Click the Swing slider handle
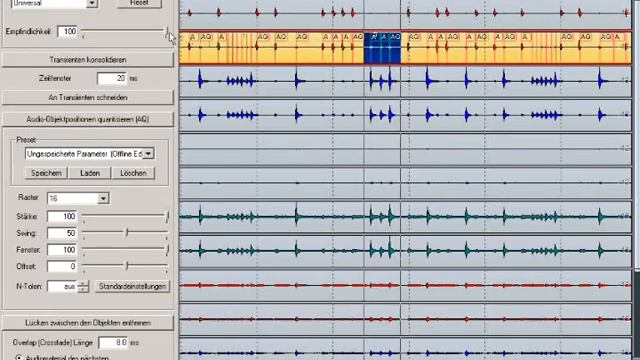The height and width of the screenshot is (360, 640). (127, 233)
